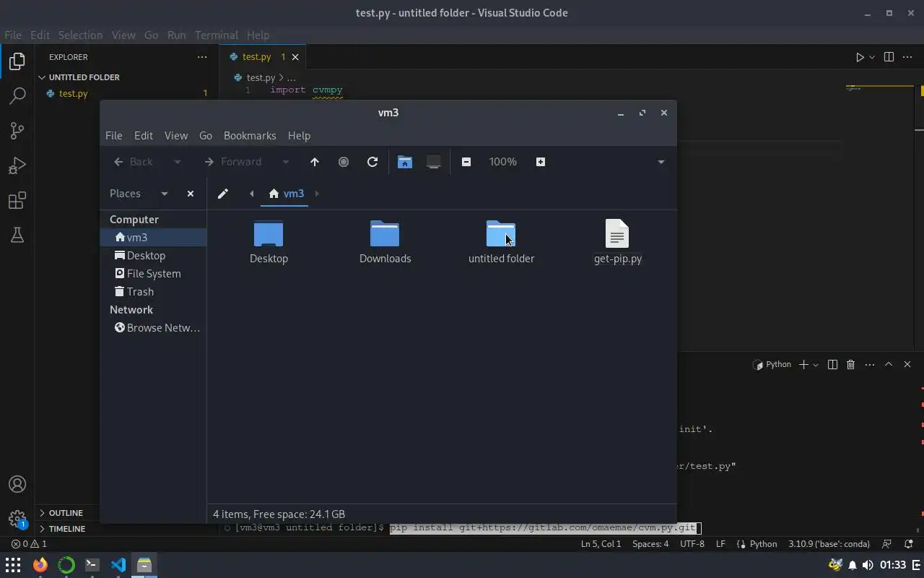
Task: Open computer toolbar icon in file manager
Action: (433, 162)
